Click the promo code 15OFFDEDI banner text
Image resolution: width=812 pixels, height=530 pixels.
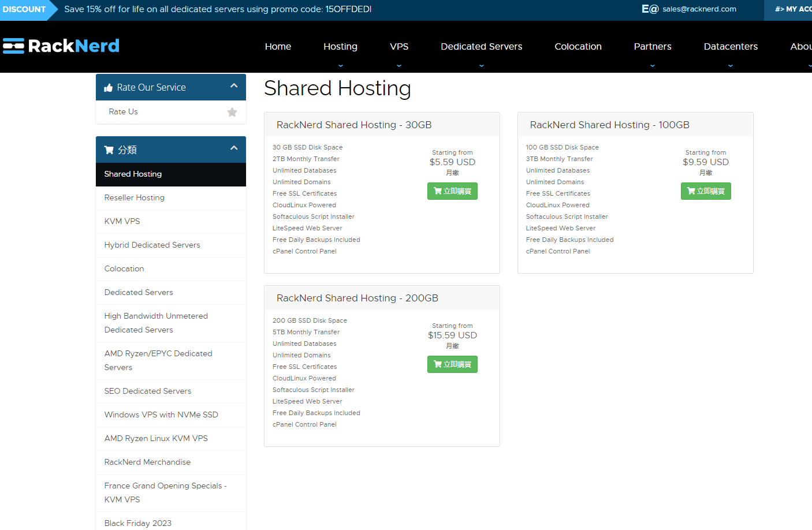pos(218,10)
